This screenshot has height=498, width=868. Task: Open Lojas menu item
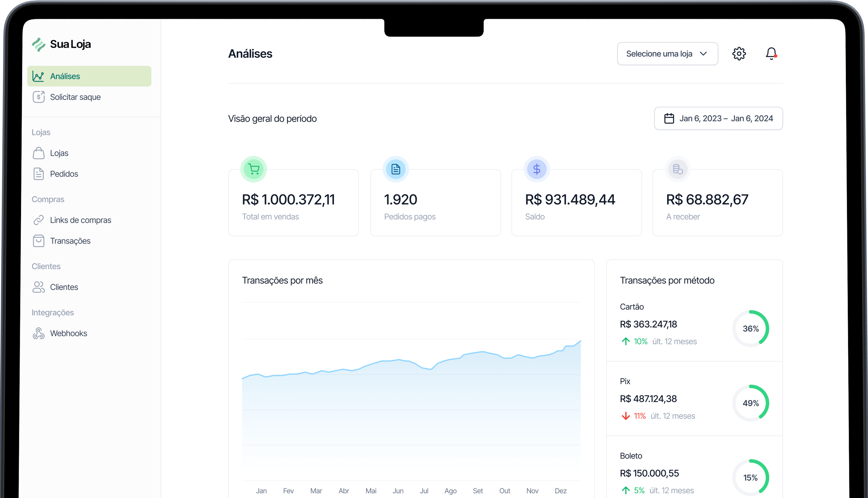click(x=89, y=153)
